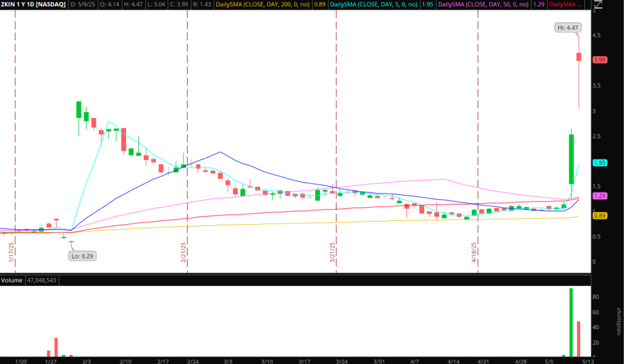Click the high price H: 4.47 in header

(x=132, y=4)
